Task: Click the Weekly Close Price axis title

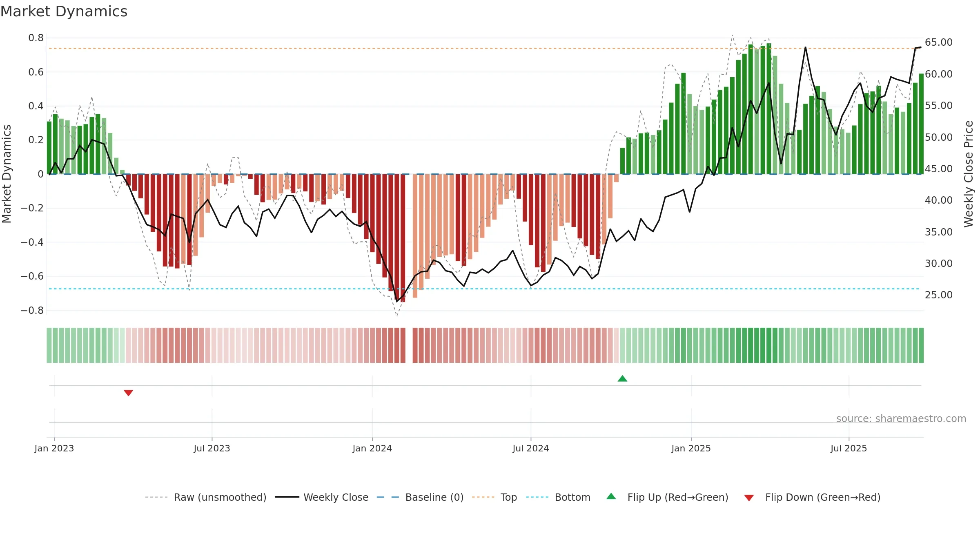Action: click(969, 174)
